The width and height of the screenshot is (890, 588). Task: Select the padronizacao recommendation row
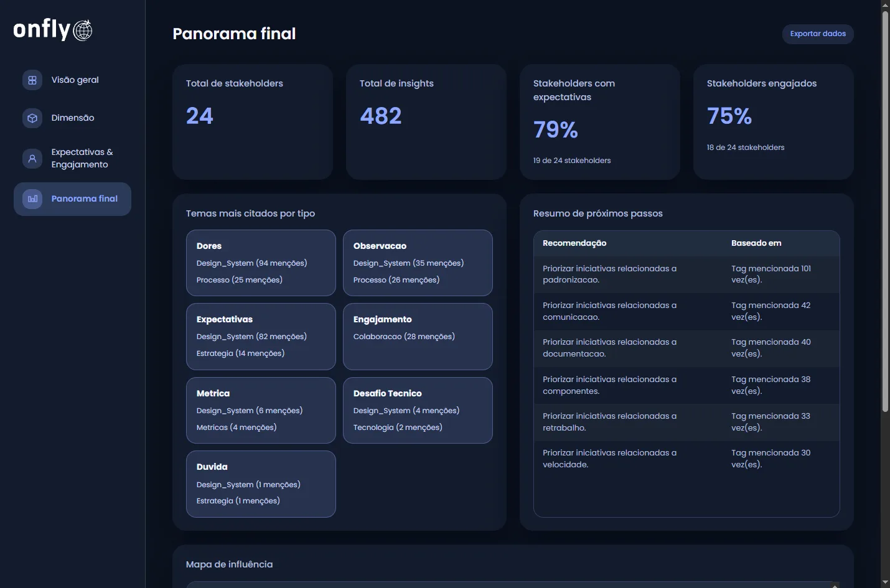coord(686,274)
